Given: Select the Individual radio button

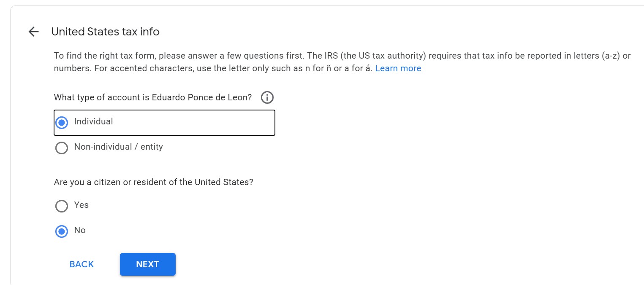Looking at the screenshot, I should (62, 123).
